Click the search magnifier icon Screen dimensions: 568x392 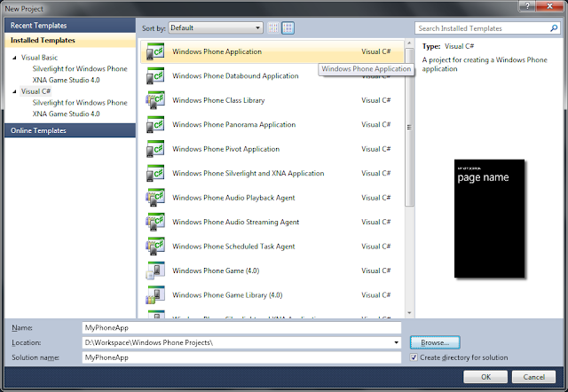click(x=554, y=28)
